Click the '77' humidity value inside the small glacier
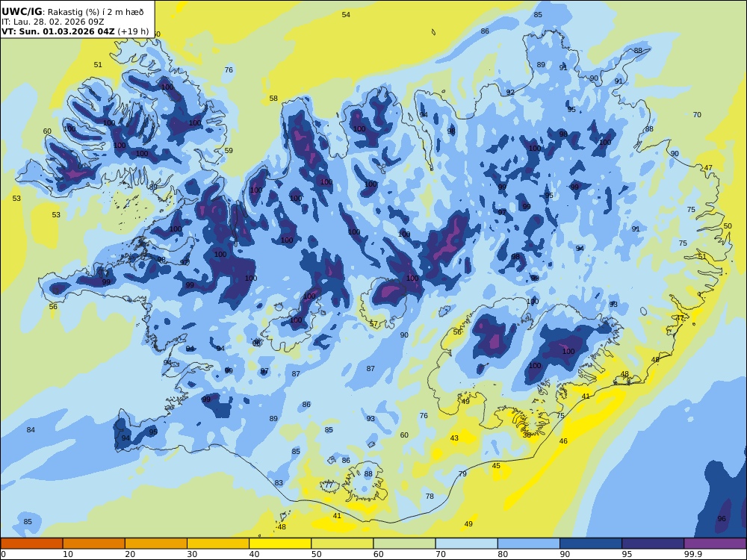Screen dimensions: 747x560 pyautogui.click(x=329, y=485)
